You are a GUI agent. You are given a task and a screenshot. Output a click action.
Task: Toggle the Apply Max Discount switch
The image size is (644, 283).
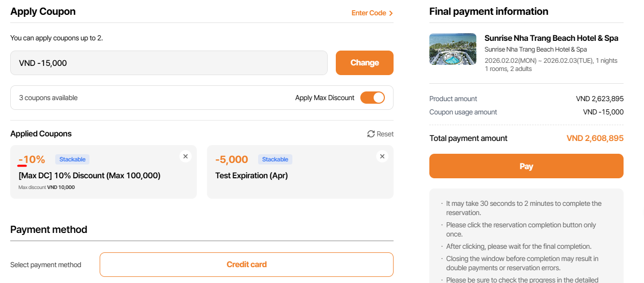click(373, 98)
